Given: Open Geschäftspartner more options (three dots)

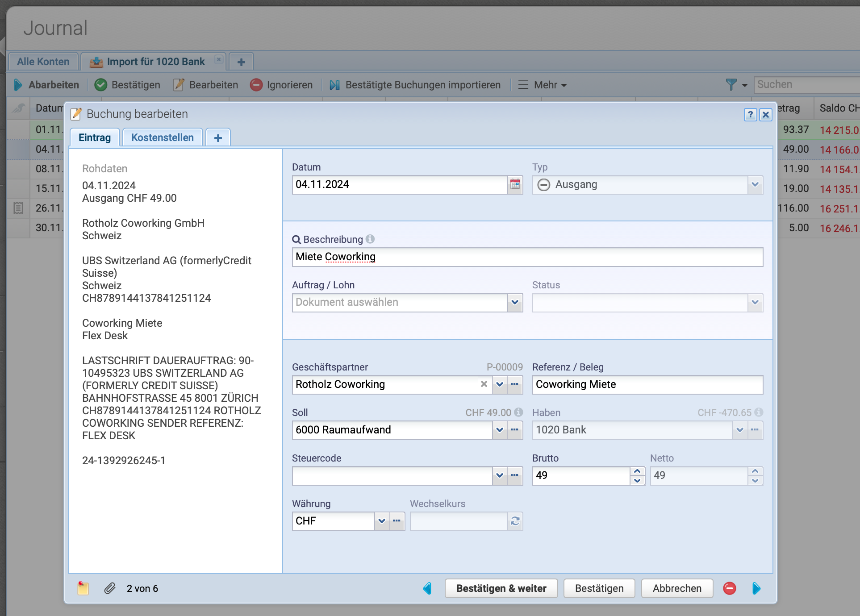Looking at the screenshot, I should pyautogui.click(x=515, y=384).
